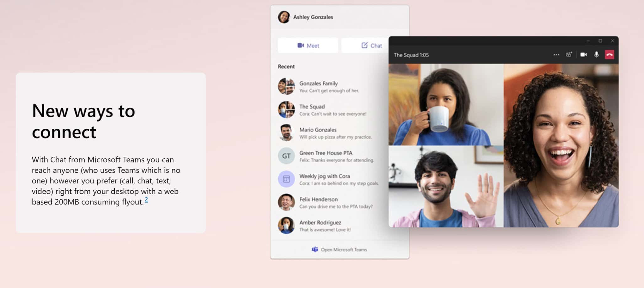Click The Squad group avatar
The height and width of the screenshot is (288, 644).
[286, 110]
